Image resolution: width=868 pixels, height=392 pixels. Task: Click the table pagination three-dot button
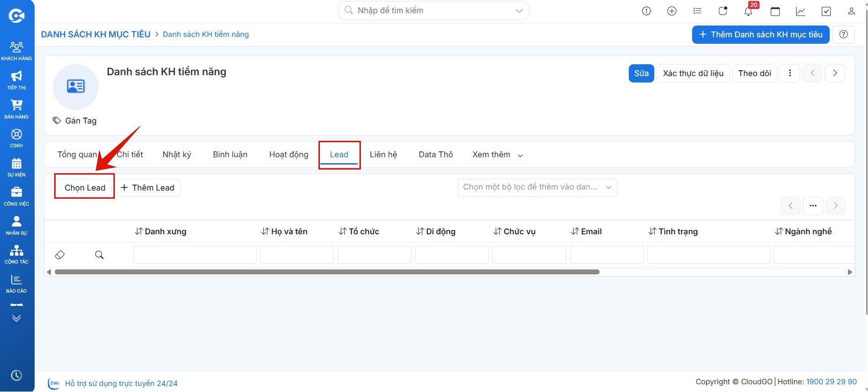point(813,206)
